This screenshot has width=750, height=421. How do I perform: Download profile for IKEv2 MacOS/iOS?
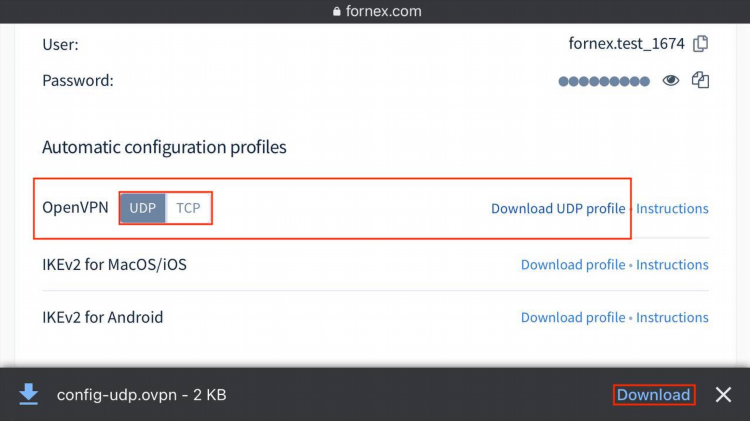tap(573, 265)
